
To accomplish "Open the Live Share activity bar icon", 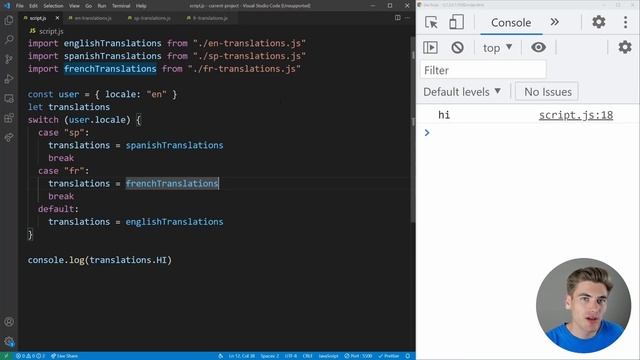I will click(x=9, y=138).
